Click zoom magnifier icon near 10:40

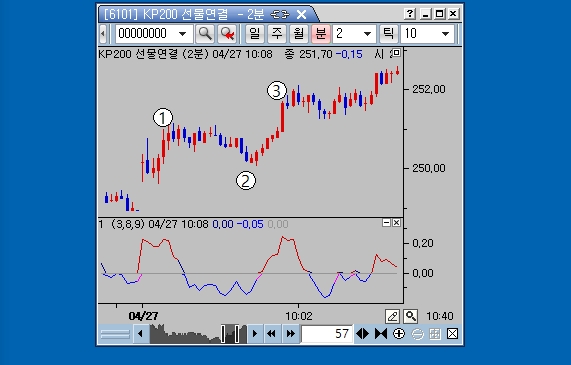click(x=411, y=316)
